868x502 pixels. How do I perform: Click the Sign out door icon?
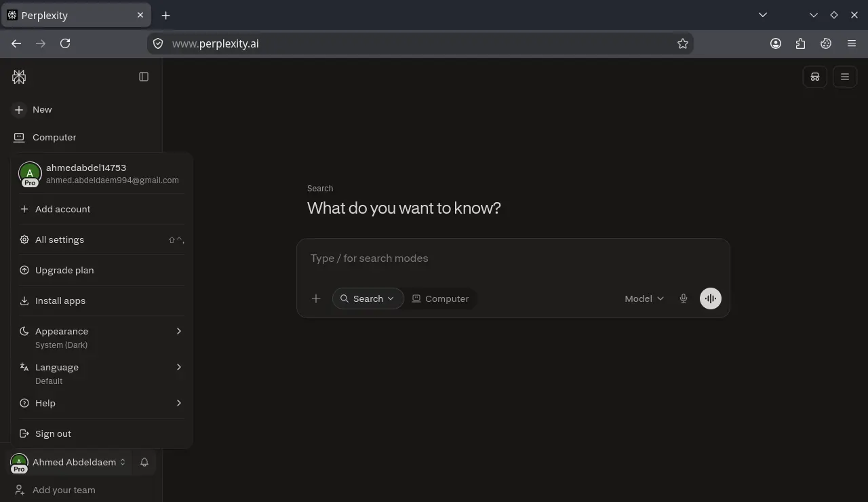point(24,433)
